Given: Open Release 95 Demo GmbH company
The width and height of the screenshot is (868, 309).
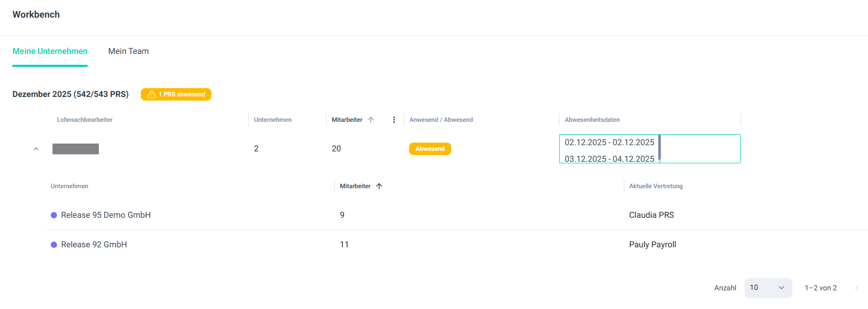Looking at the screenshot, I should (x=106, y=215).
